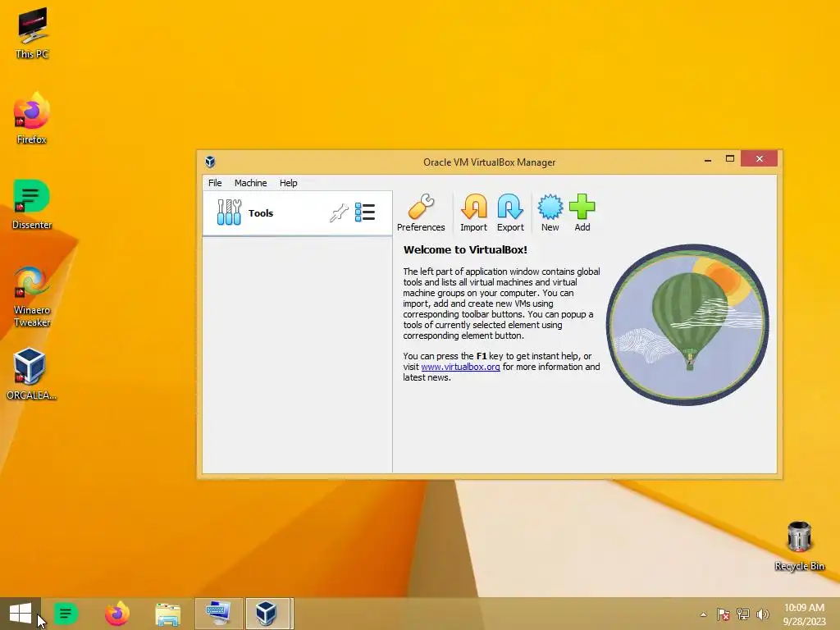Click the VirtualBox title bar cube icon
This screenshot has width=840, height=630.
pyautogui.click(x=210, y=162)
